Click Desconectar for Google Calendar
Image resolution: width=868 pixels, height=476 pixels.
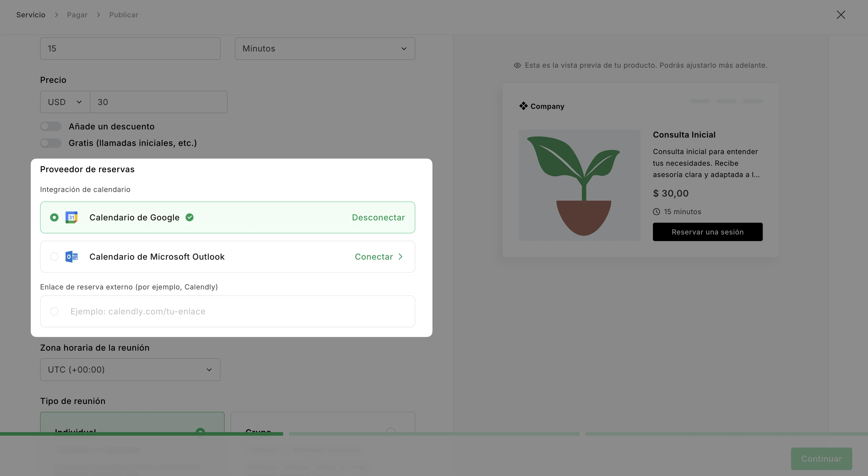click(x=378, y=218)
